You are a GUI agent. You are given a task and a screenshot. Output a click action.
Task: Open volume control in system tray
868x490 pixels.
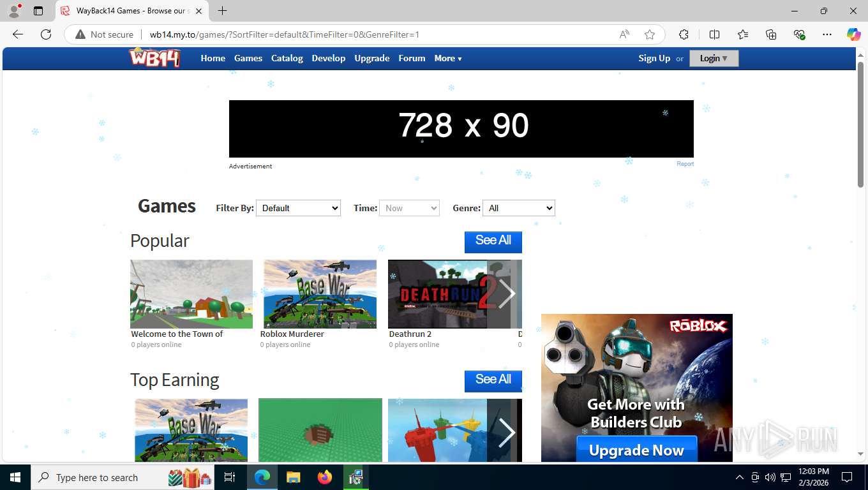770,477
